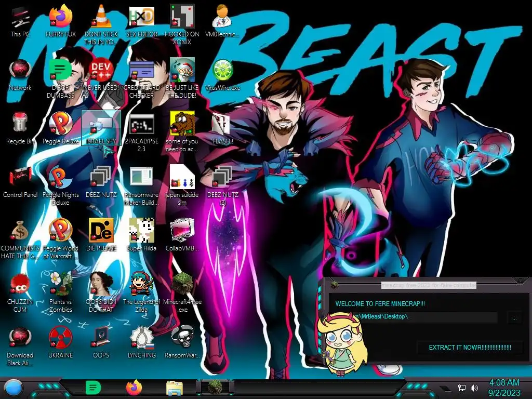The height and width of the screenshot is (399, 532).
Task: Select the some of you need to ac... icon
Action: click(x=182, y=132)
